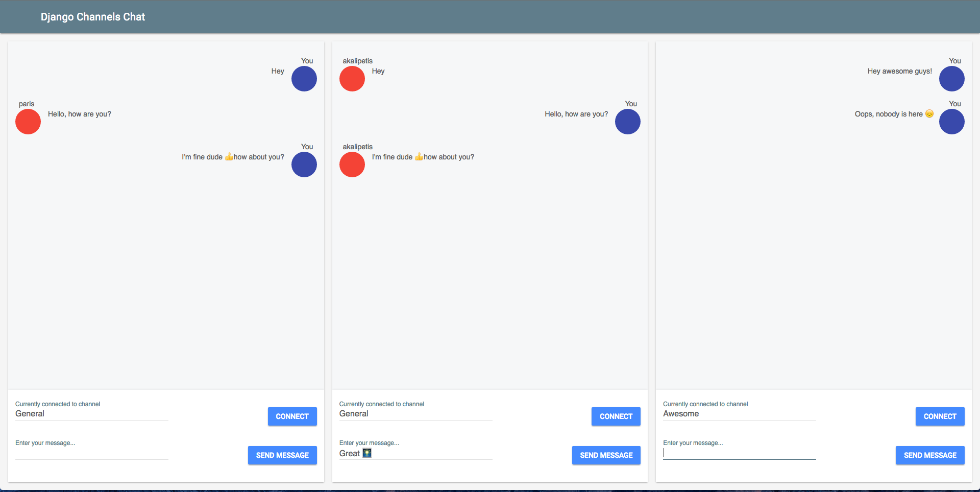Click the 'General' channel field in leftmost panel
Screen dimensions: 980x492
click(91, 414)
